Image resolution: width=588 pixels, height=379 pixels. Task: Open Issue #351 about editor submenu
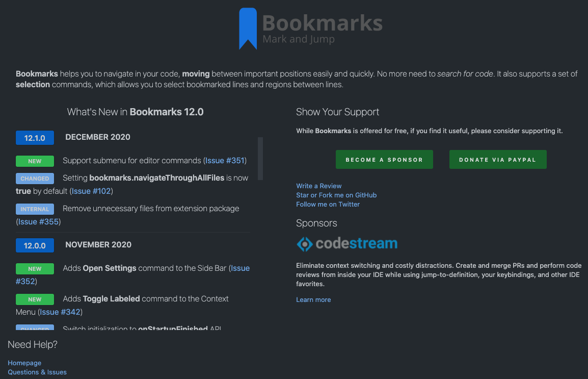point(224,160)
